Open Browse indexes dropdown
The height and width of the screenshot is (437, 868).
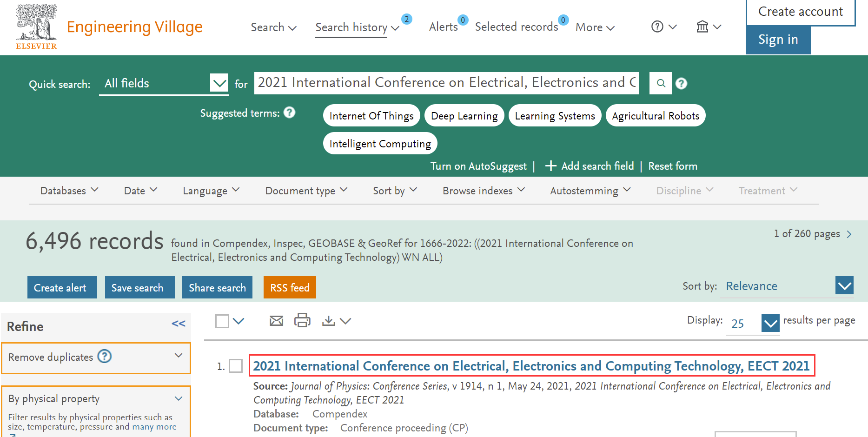[484, 191]
